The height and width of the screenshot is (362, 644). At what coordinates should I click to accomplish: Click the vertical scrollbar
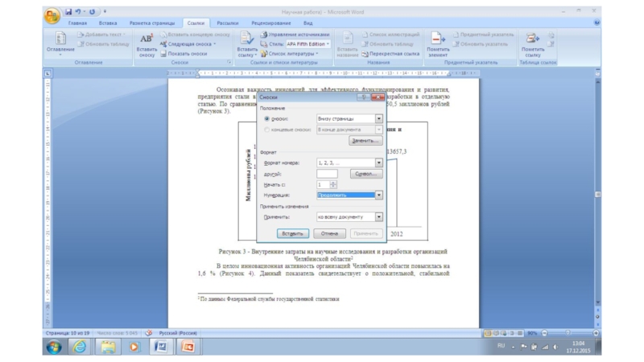[x=598, y=194]
